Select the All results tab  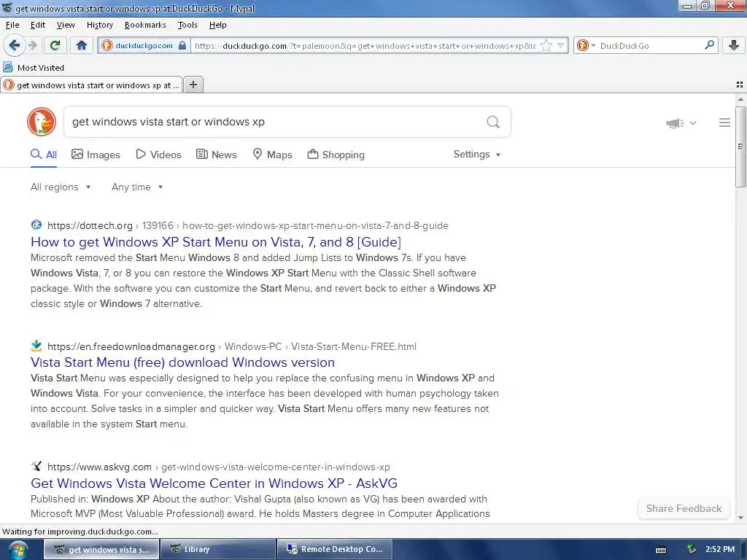[x=44, y=155]
